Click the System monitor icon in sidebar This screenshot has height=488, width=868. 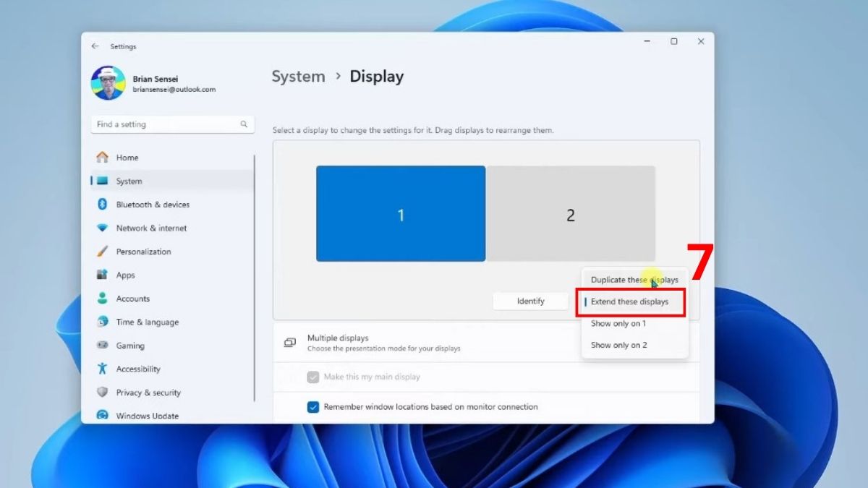[102, 181]
